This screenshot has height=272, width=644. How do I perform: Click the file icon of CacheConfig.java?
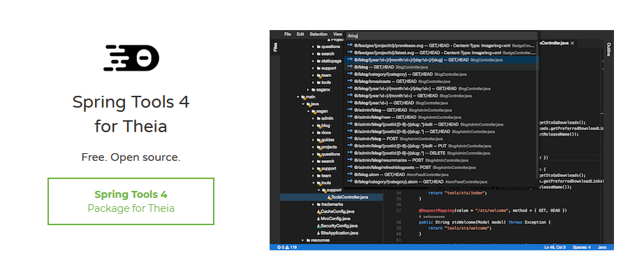[x=319, y=212]
